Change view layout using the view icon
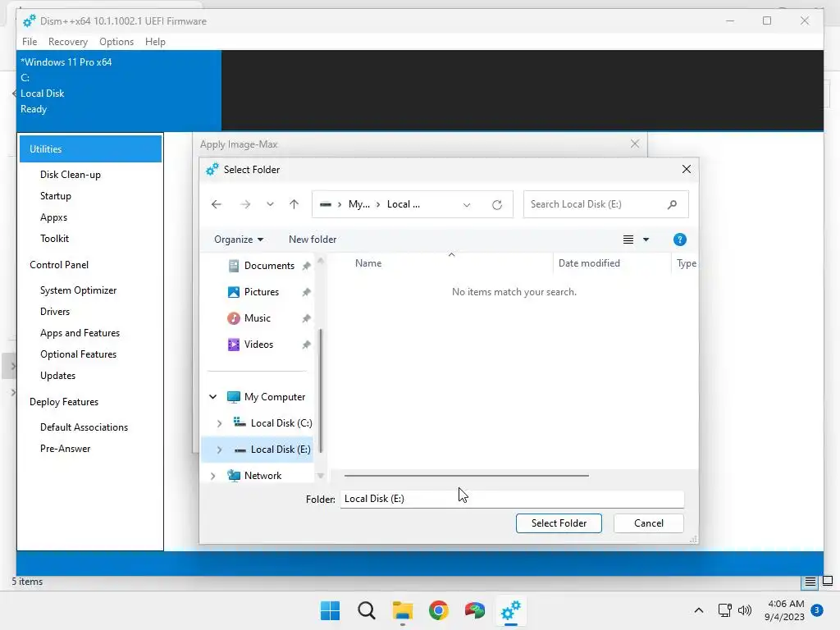 point(628,240)
